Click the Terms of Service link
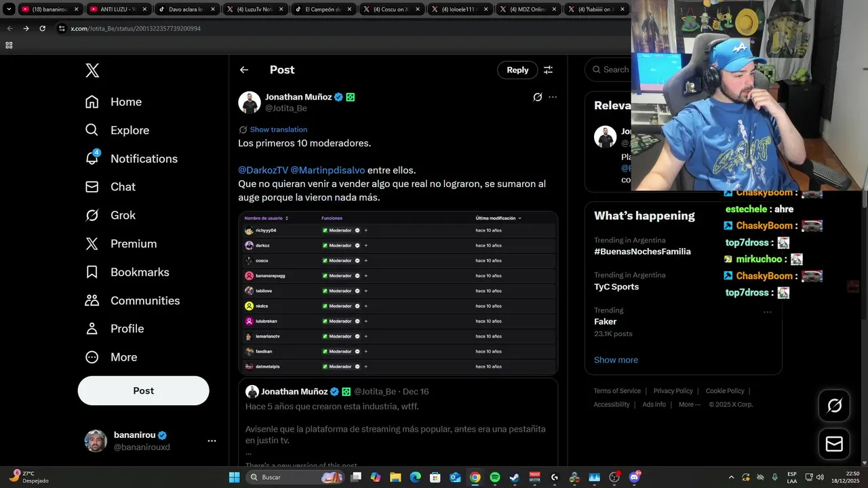Screen dimensions: 868x488 (x=617, y=391)
